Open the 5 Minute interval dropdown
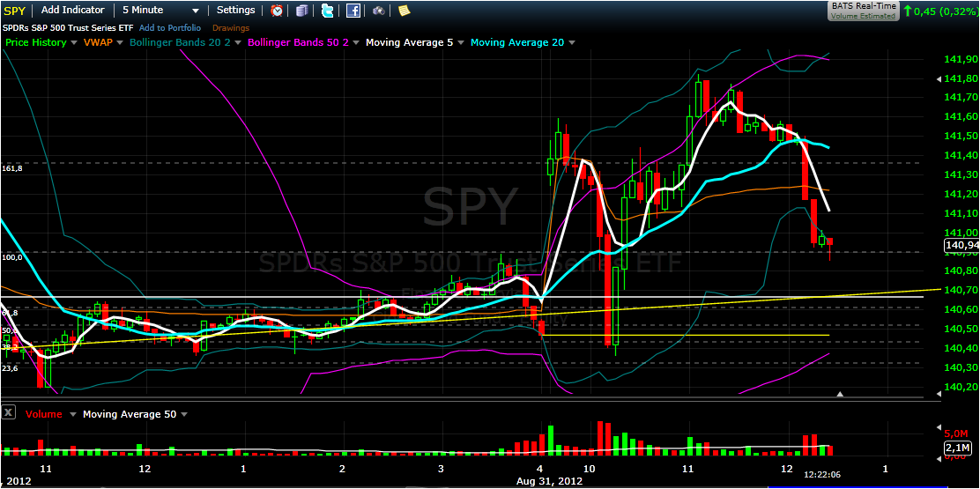The width and height of the screenshot is (980, 489). [161, 10]
